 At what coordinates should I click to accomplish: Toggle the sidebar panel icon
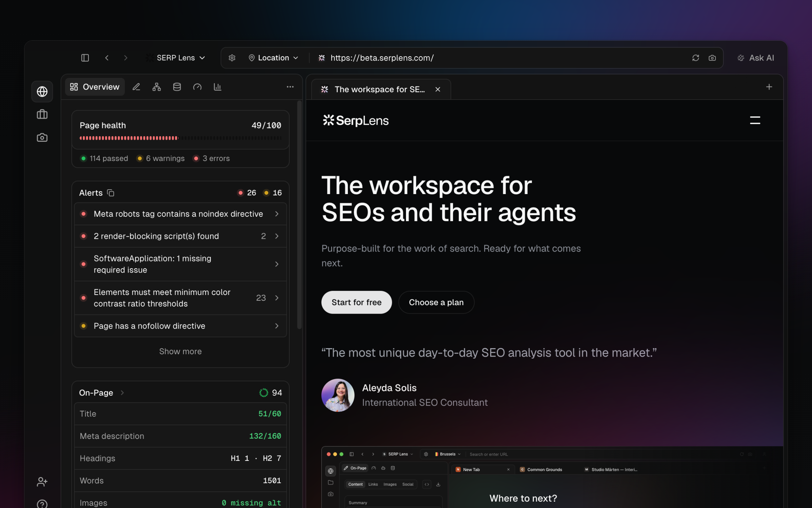click(x=85, y=58)
